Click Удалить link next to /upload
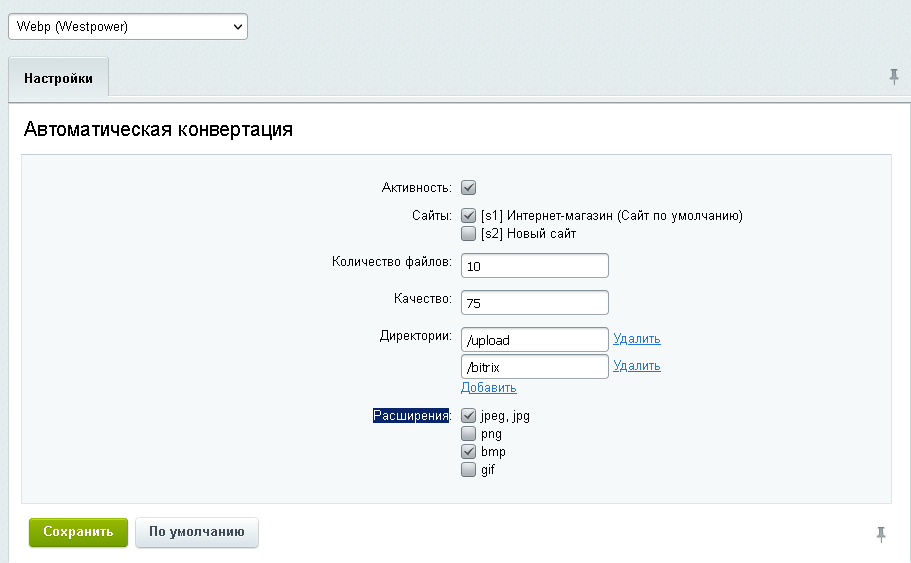Screen dimensions: 911x563 click(x=636, y=339)
